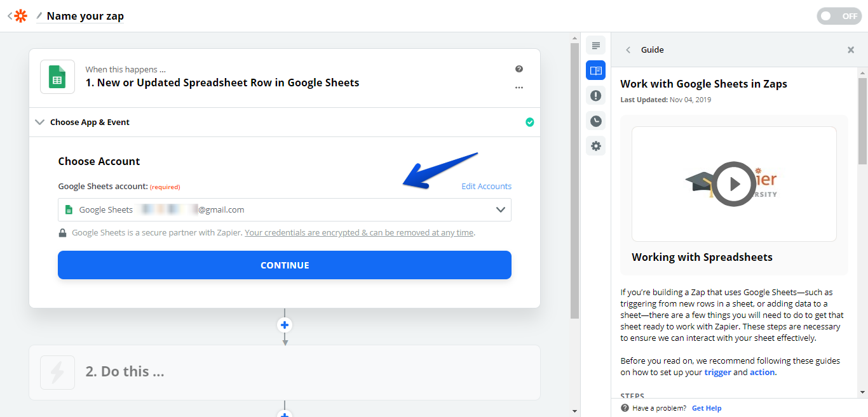Open the history clock icon in sidebar

595,121
